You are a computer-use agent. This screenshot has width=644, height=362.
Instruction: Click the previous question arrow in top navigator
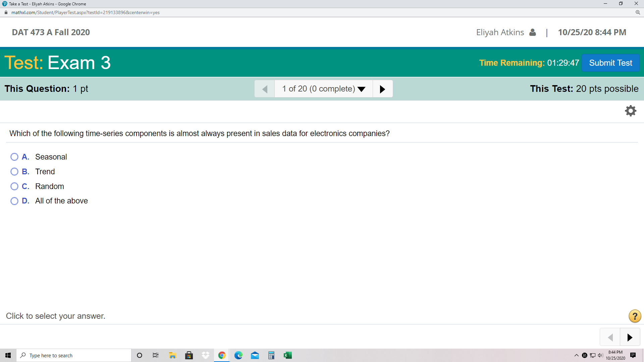[x=265, y=89]
